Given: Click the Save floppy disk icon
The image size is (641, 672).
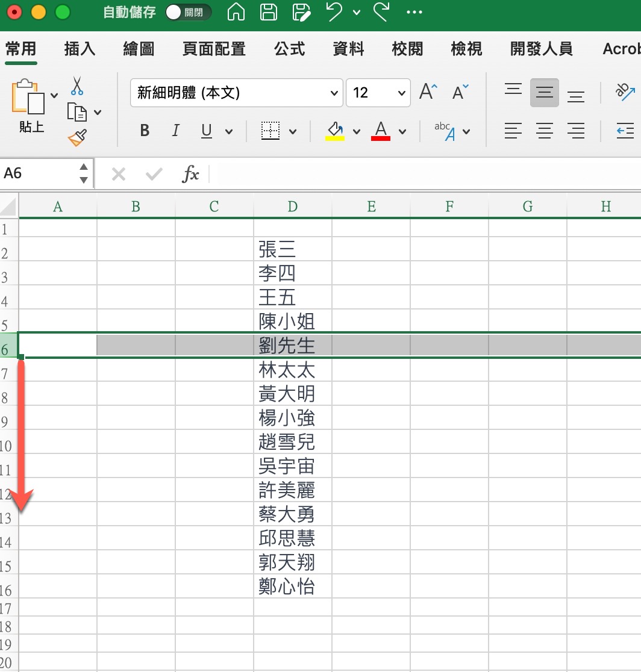Looking at the screenshot, I should (269, 13).
